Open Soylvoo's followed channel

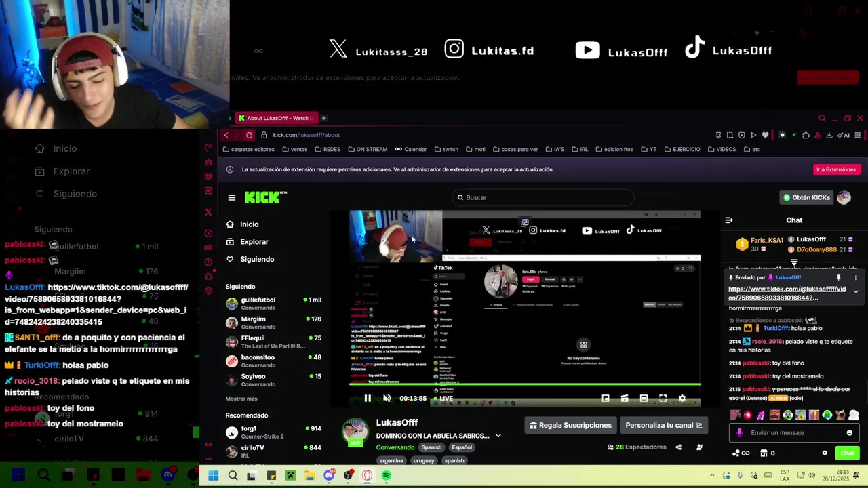[x=274, y=380]
